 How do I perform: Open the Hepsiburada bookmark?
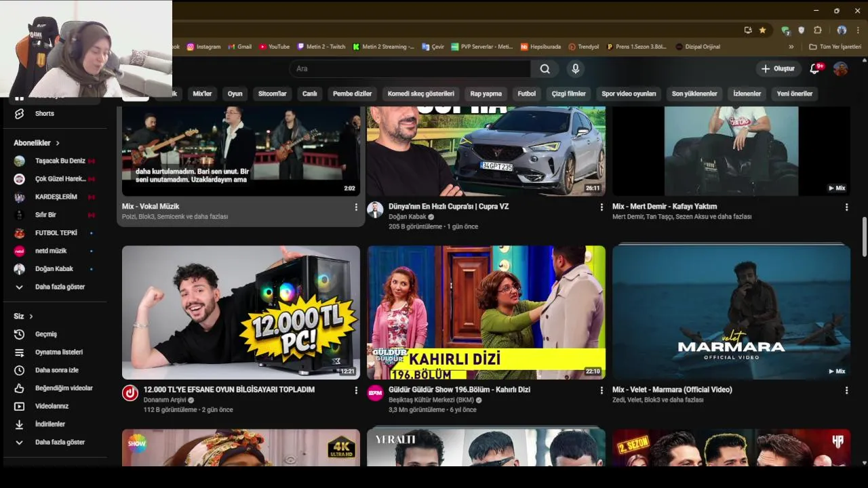tap(540, 47)
